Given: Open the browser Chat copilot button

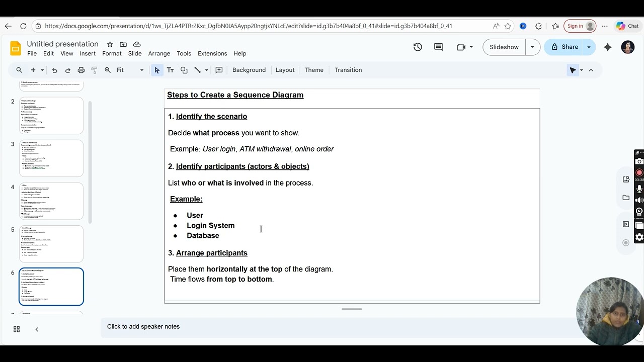Looking at the screenshot, I should click(628, 26).
